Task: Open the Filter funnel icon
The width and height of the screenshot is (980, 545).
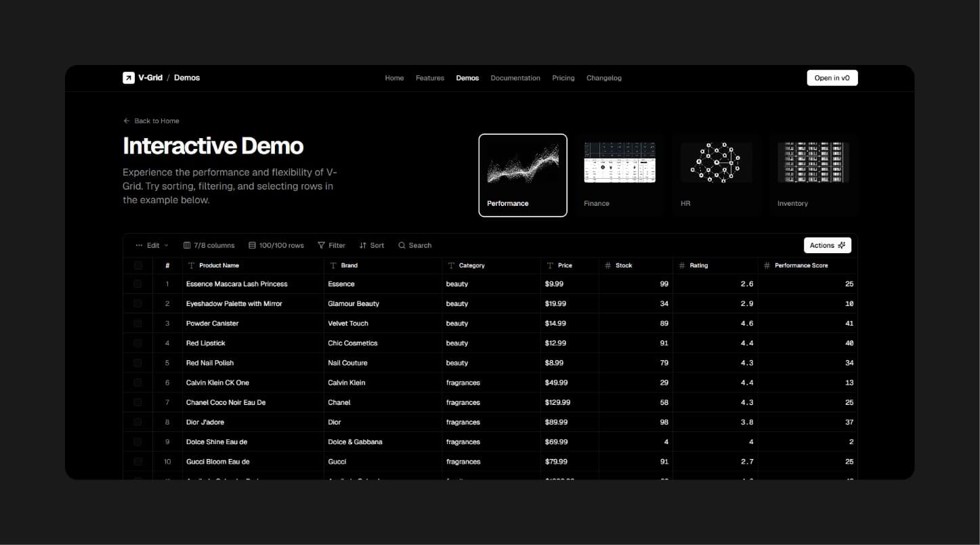Action: [321, 246]
